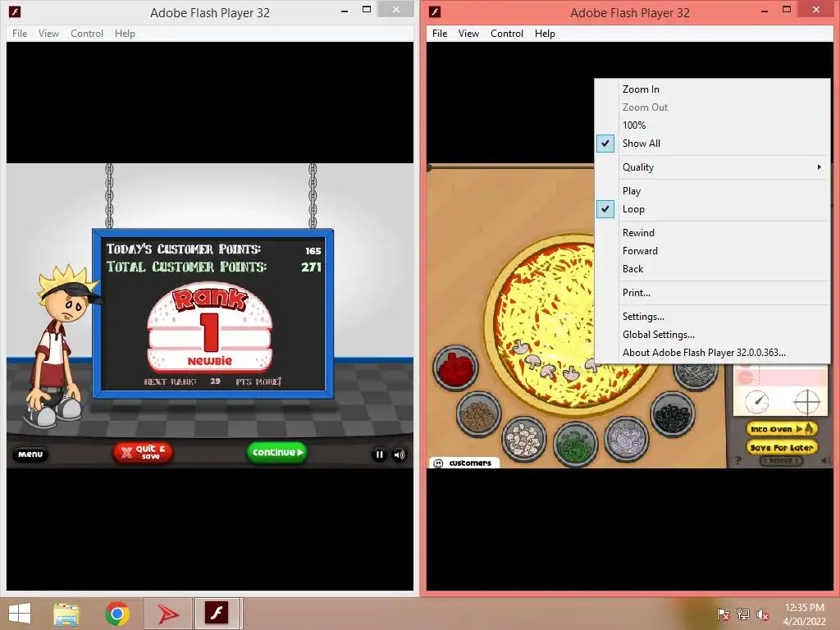Click View menu in right Flash window
This screenshot has width=840, height=630.
tap(468, 33)
